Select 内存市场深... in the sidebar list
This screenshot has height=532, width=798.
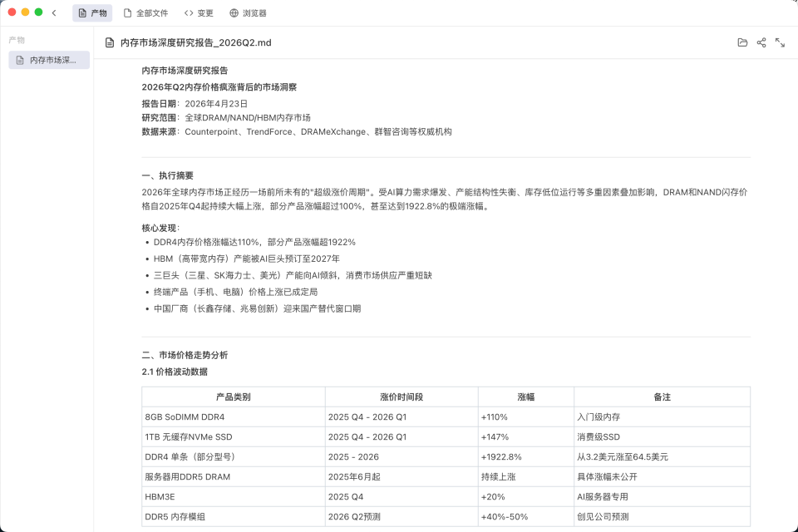[48, 59]
